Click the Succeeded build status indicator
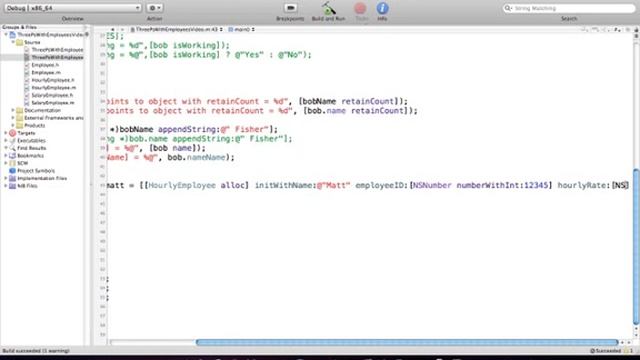640x360 pixels. tap(606, 351)
